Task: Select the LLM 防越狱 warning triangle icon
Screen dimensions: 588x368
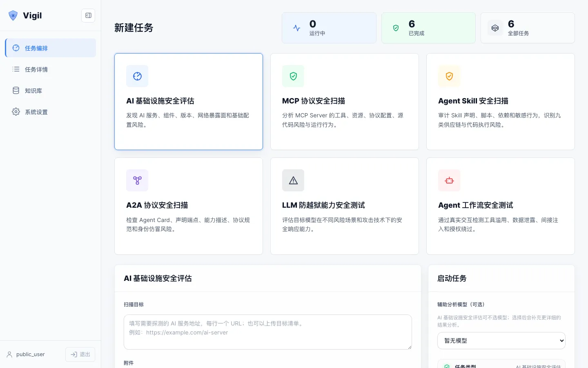Action: tap(293, 180)
